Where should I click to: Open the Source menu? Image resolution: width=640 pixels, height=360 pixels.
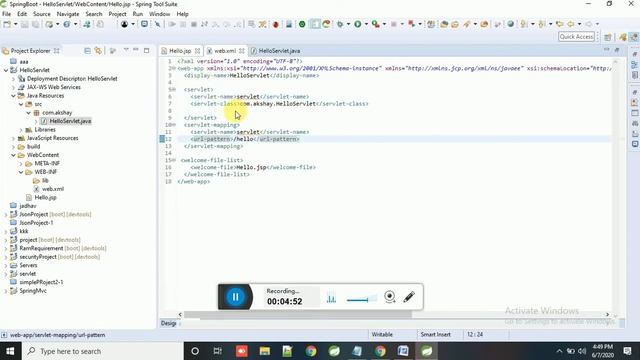coord(42,14)
